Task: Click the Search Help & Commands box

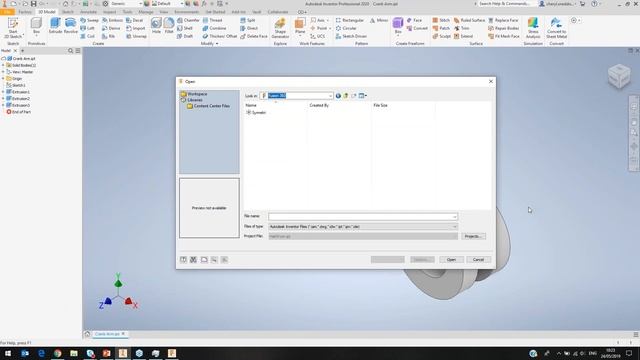Action: pos(505,4)
